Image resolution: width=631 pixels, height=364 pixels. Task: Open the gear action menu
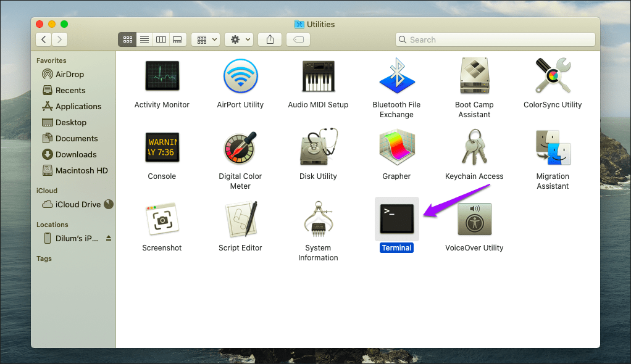point(239,39)
